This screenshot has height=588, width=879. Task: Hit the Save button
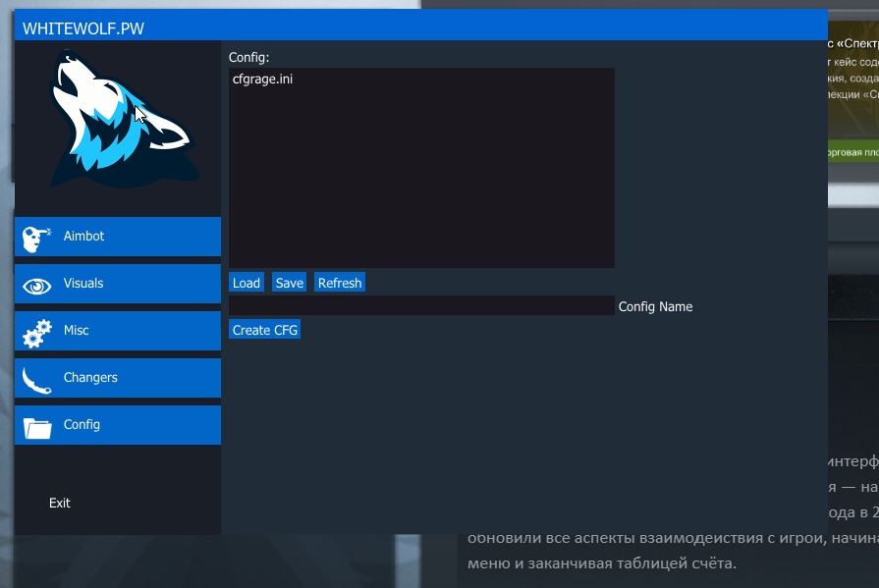[x=289, y=283]
